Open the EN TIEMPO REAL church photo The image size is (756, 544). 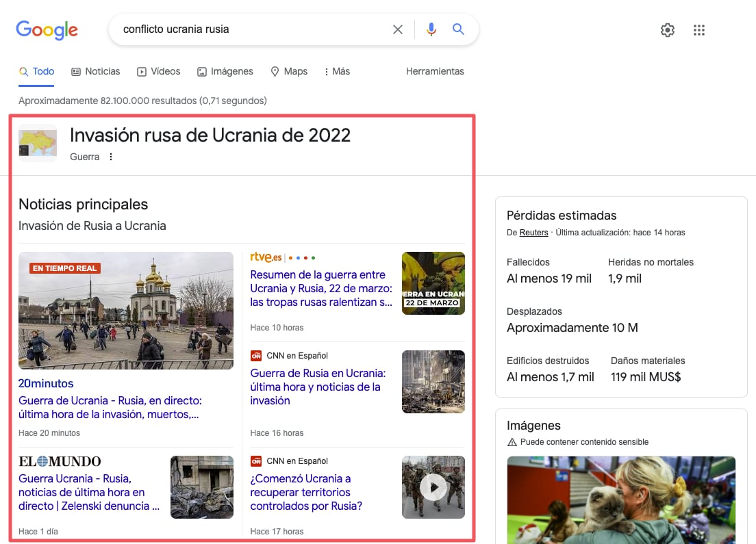pos(126,310)
